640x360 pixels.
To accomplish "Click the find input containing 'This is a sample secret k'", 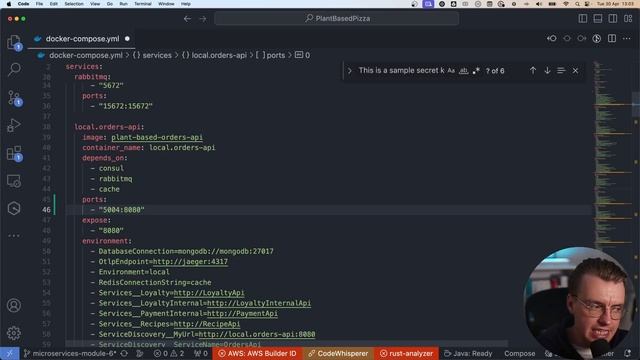I will point(401,71).
